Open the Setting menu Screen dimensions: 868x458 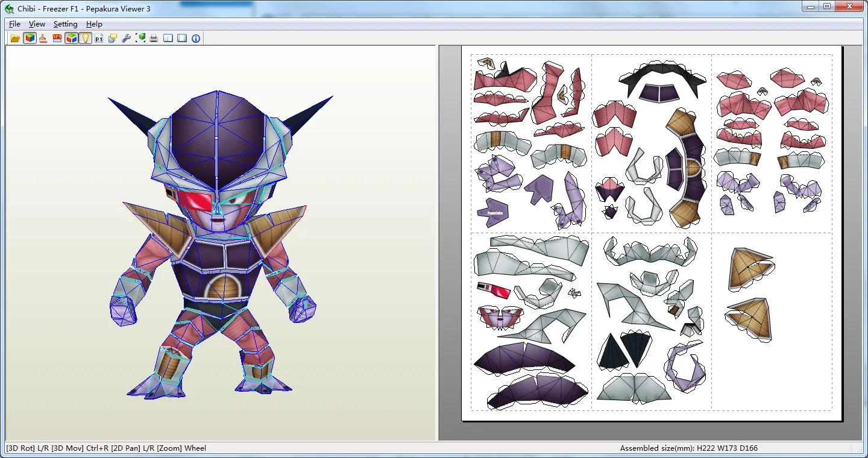pyautogui.click(x=65, y=24)
